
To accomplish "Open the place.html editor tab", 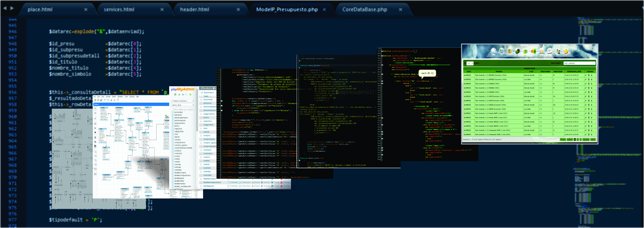I will (40, 9).
